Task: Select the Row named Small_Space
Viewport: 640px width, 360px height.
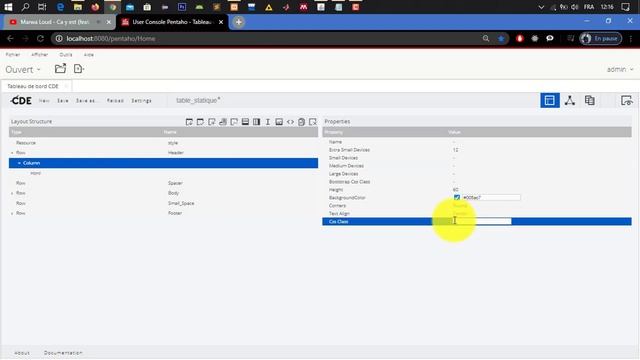Action: 163,203
